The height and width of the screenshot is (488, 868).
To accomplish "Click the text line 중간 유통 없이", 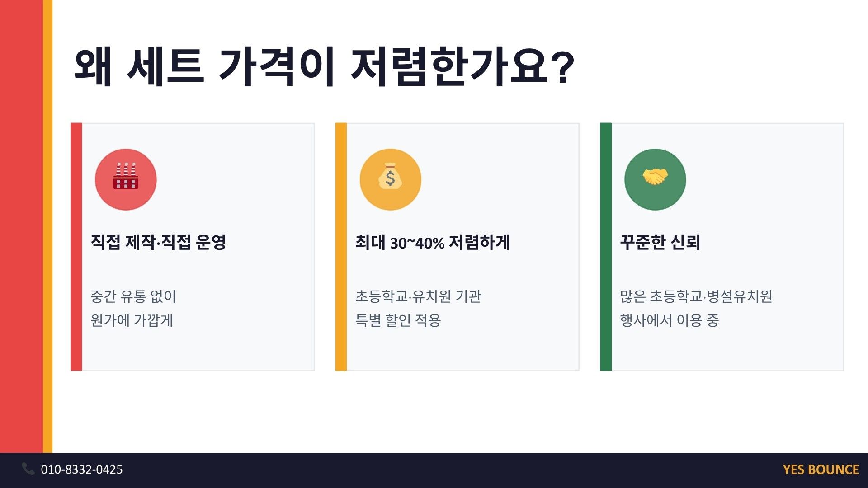I will click(x=133, y=296).
